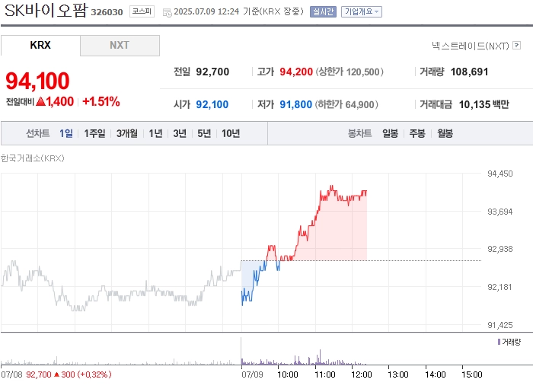The height and width of the screenshot is (392, 533).
Task: Toggle the 실시간 real-time button
Action: click(323, 11)
